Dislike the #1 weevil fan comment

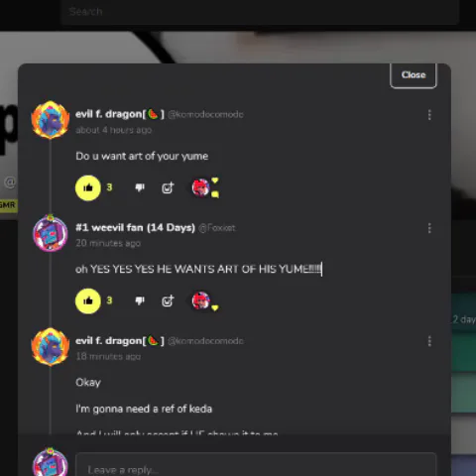[140, 300]
